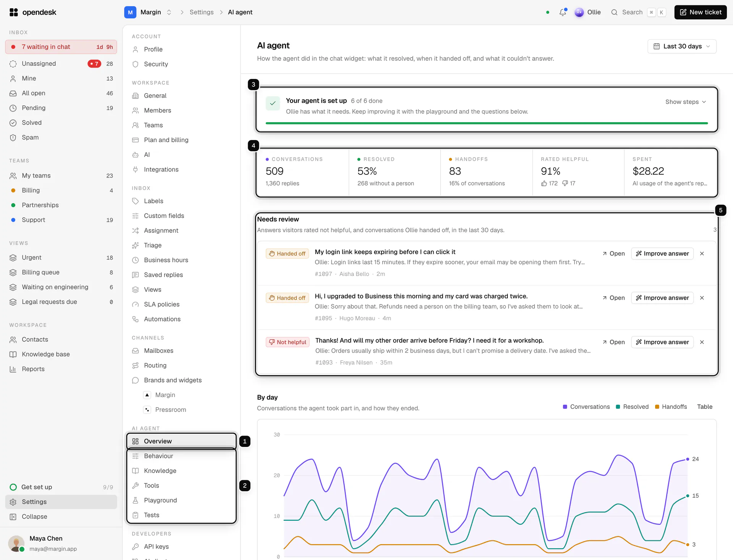Dismiss the login link review item

pos(702,253)
